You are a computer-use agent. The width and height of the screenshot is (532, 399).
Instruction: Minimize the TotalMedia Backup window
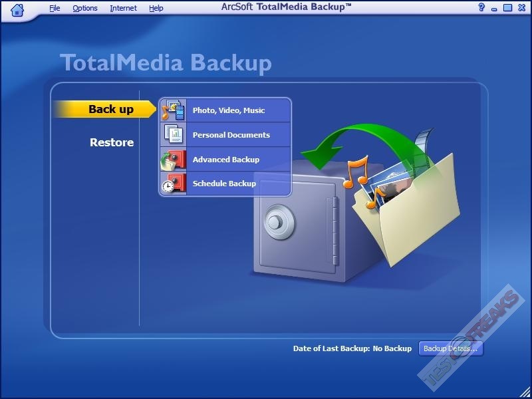pyautogui.click(x=495, y=7)
